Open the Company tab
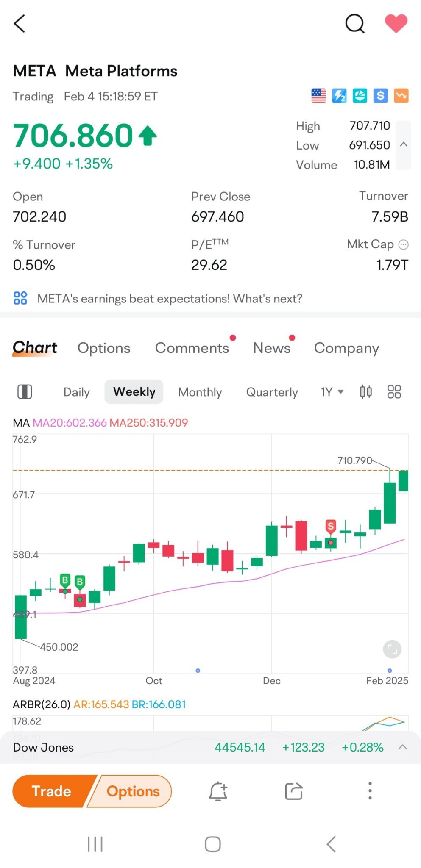Viewport: 421px width, 868px height. click(x=346, y=348)
